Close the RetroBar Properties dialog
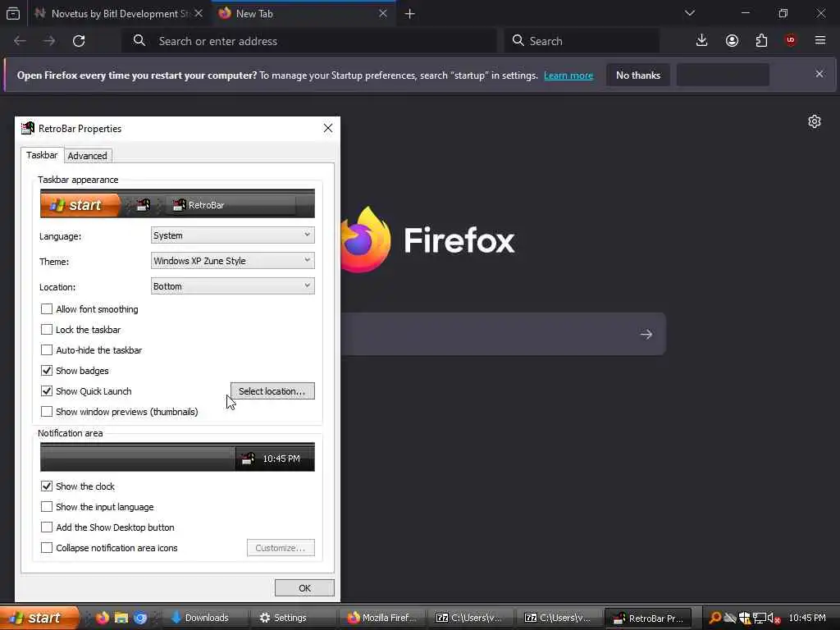840x630 pixels. point(328,128)
